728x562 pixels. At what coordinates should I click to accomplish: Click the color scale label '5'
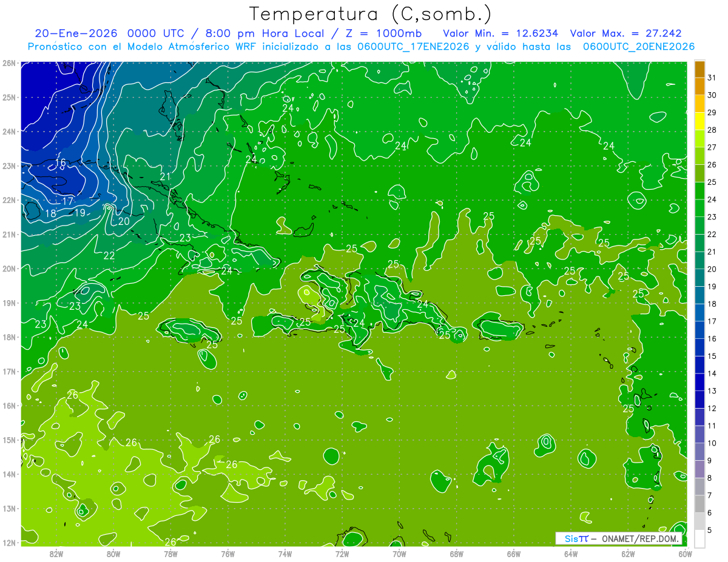(710, 530)
